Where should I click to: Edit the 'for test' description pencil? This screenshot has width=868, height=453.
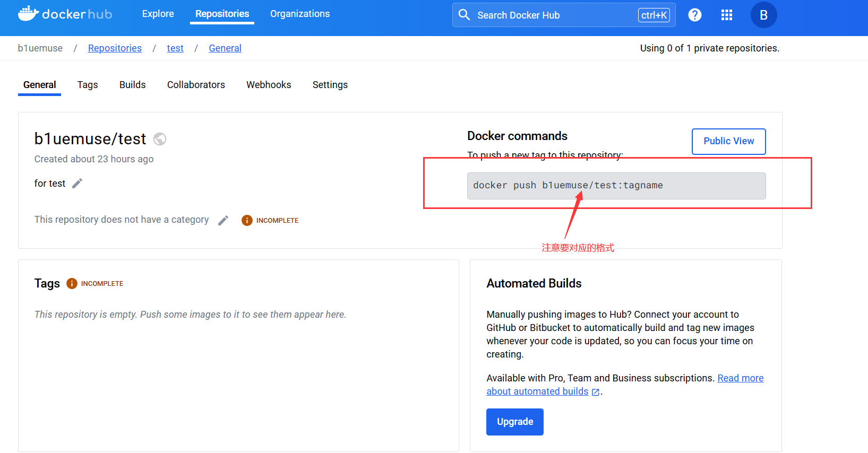pyautogui.click(x=78, y=184)
